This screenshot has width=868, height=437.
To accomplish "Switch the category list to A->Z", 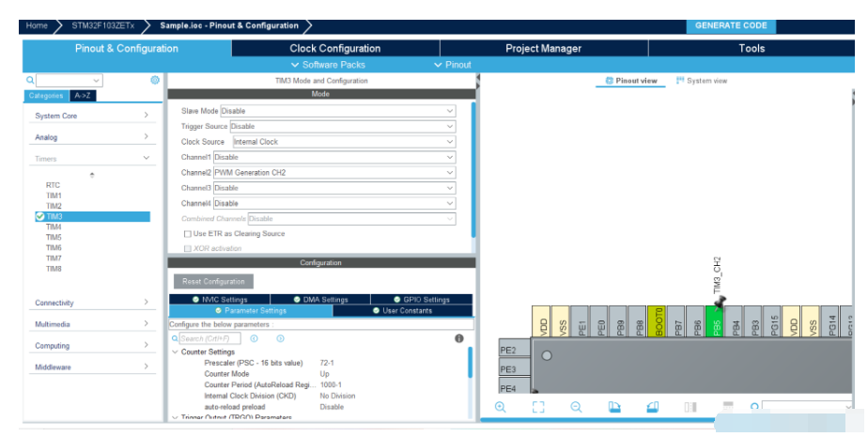I will coord(83,96).
